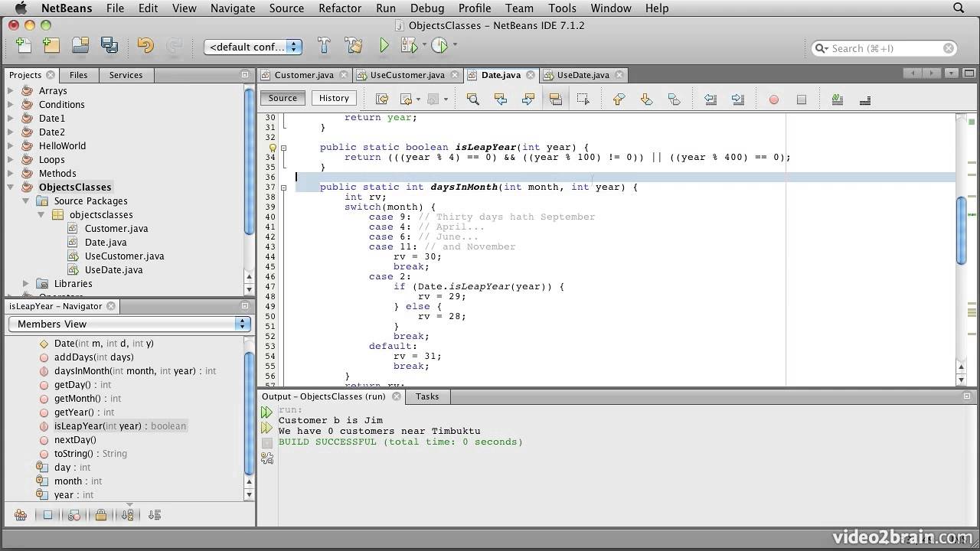Click Shift Line Right icon
Viewport: 980px width, 551px height.
coord(738,99)
